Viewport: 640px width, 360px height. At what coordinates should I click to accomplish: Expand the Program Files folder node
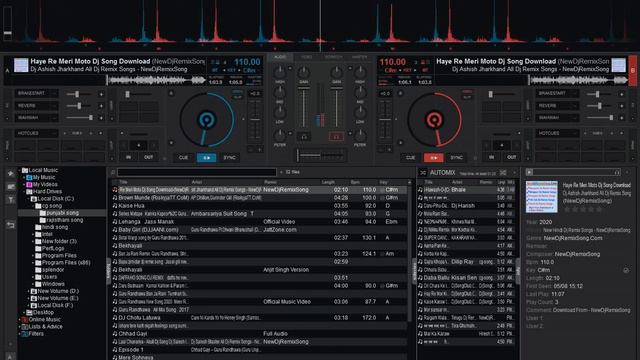click(x=33, y=256)
